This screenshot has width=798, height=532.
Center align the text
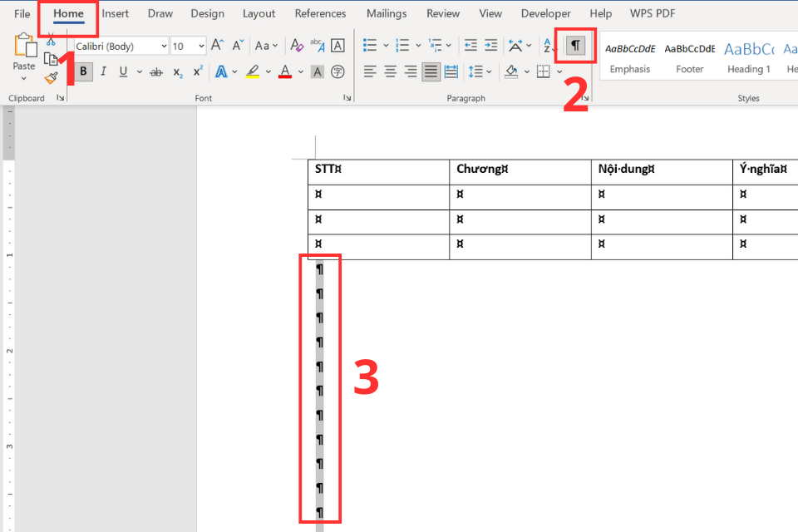tap(391, 71)
